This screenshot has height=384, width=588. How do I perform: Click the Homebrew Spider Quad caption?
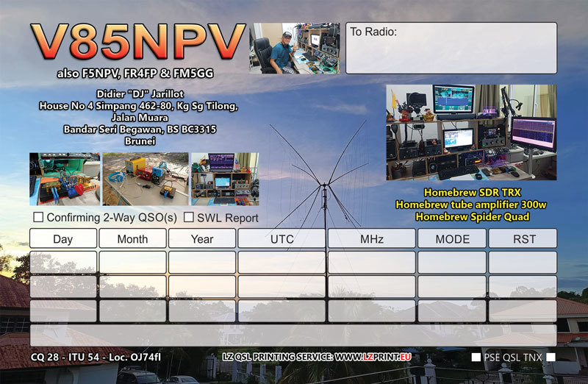pyautogui.click(x=471, y=216)
